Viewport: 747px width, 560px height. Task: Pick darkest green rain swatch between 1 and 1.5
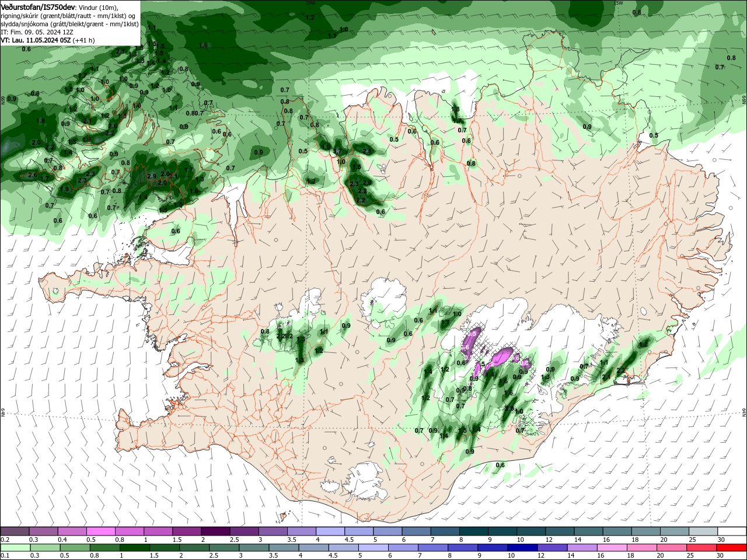click(134, 548)
